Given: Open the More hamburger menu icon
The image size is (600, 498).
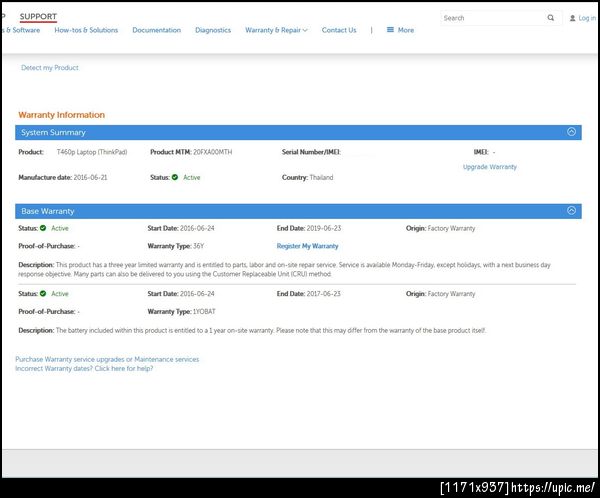Looking at the screenshot, I should point(390,29).
